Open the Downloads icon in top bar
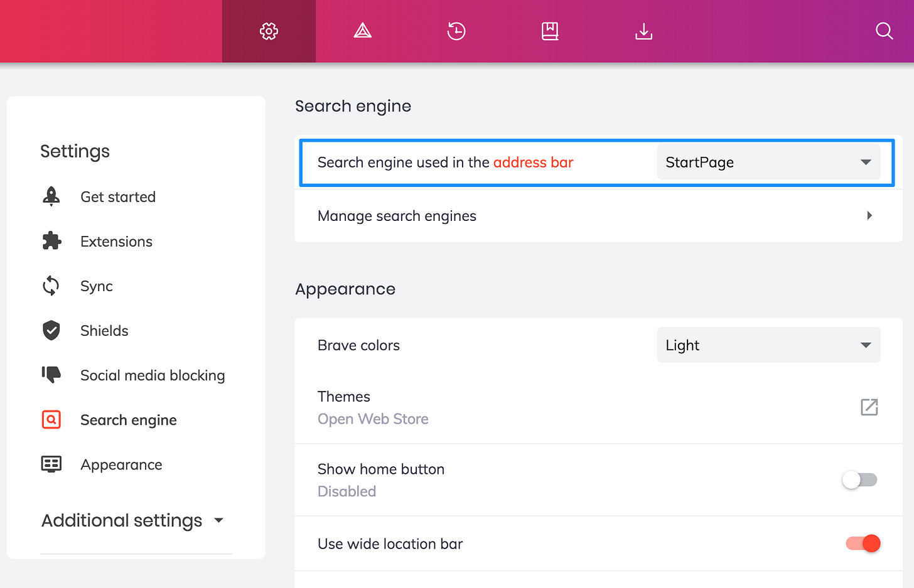The image size is (914, 588). coord(643,31)
